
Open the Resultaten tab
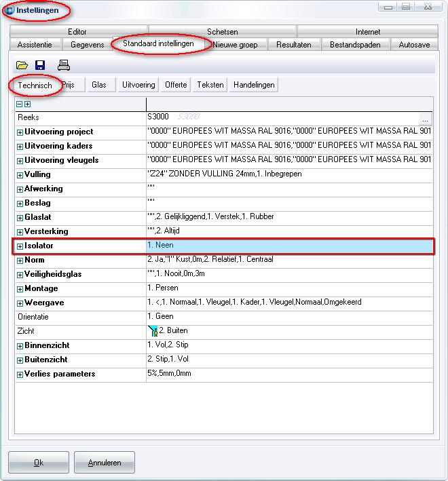pyautogui.click(x=294, y=45)
